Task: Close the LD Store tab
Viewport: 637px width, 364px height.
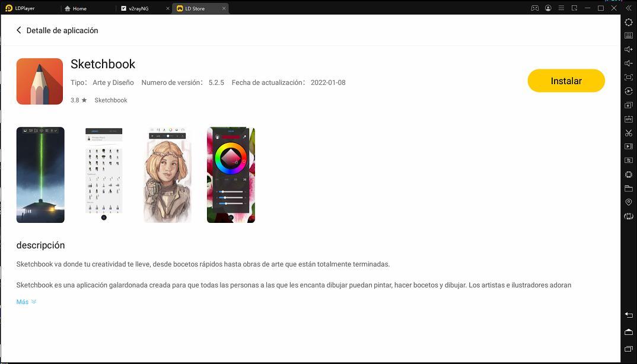Action: pyautogui.click(x=224, y=8)
